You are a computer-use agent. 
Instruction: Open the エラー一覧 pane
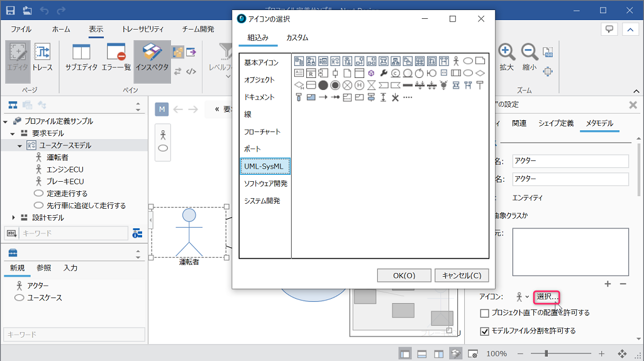tap(116, 57)
